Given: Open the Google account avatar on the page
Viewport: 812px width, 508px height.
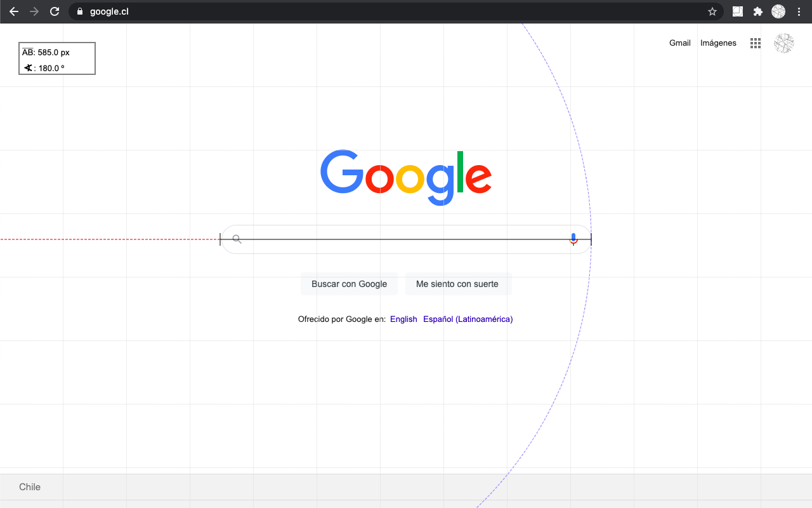Looking at the screenshot, I should [x=784, y=43].
